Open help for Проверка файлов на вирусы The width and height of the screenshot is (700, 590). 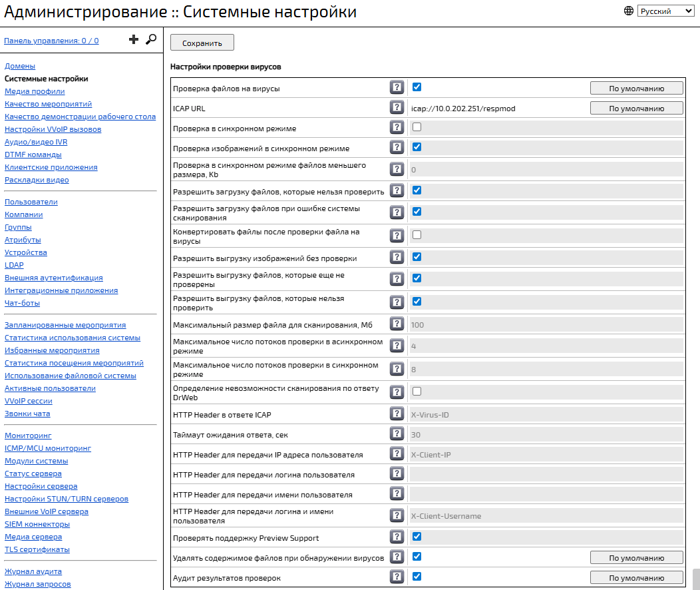click(397, 88)
